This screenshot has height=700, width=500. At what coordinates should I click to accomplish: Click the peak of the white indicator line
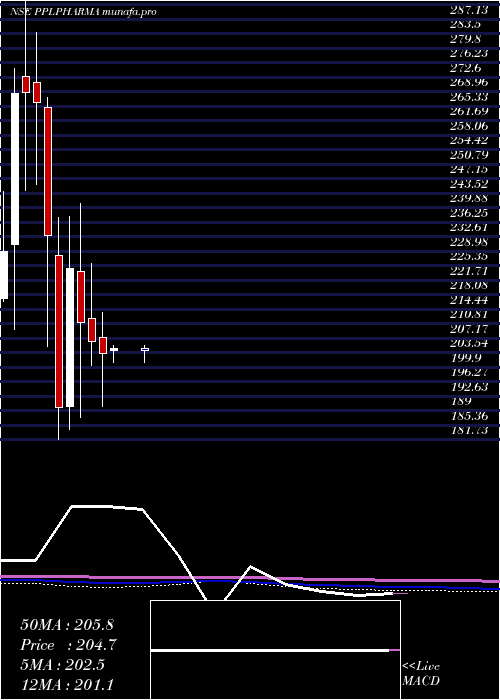pos(92,506)
